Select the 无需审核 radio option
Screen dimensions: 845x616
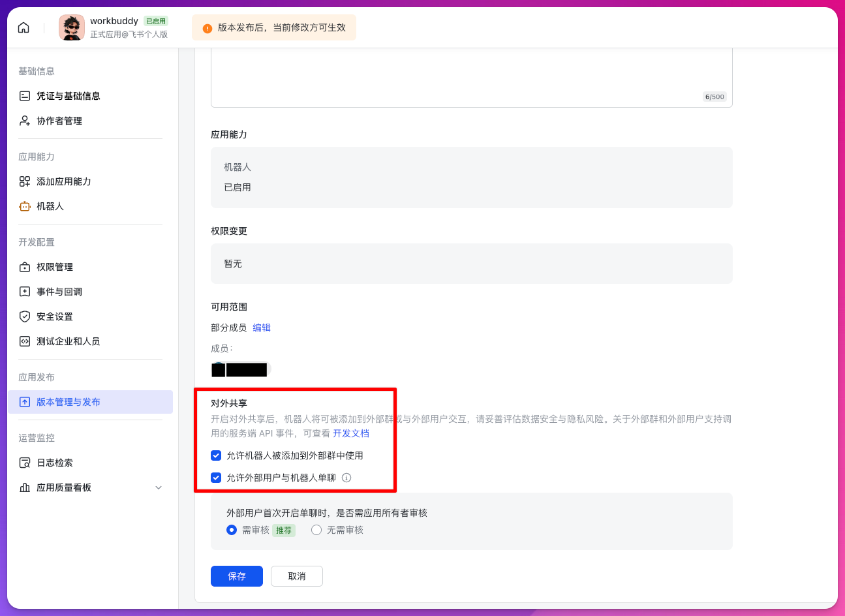click(x=316, y=530)
